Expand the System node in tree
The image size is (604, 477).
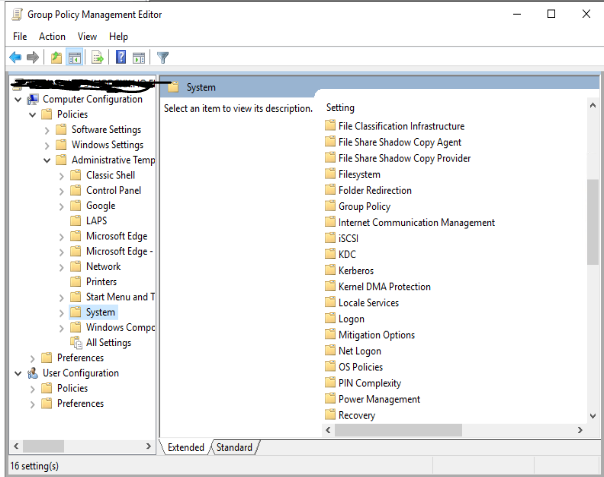(x=62, y=313)
